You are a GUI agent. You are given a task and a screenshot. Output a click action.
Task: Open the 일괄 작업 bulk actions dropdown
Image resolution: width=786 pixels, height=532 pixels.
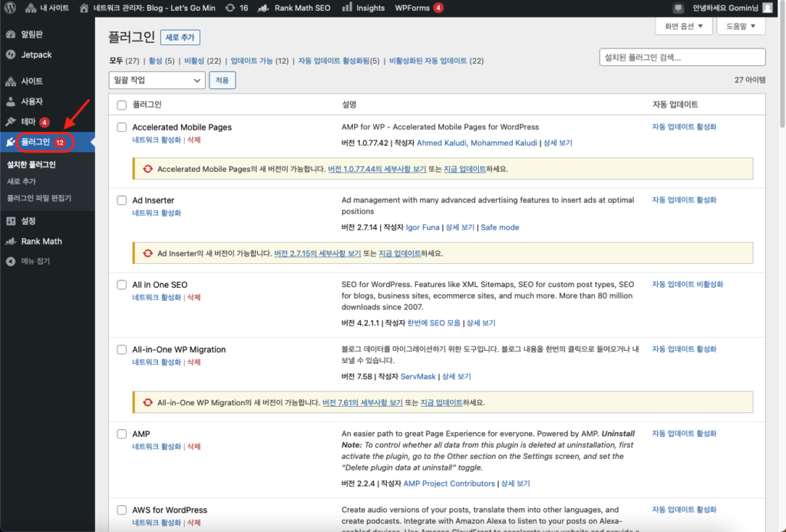157,81
